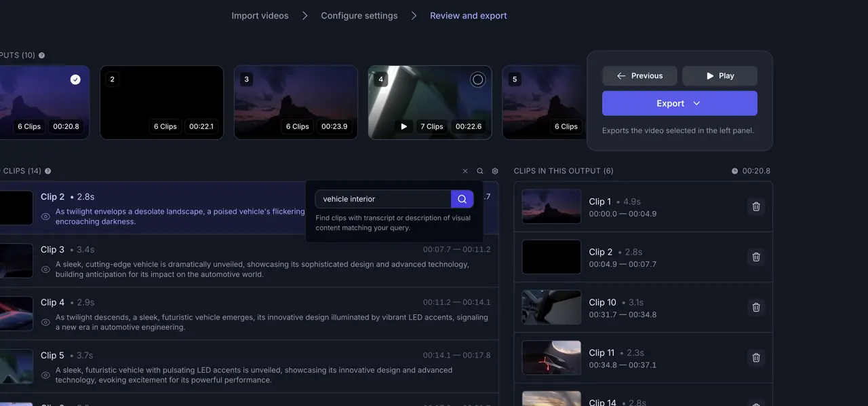Select output thumbnail number 2
The height and width of the screenshot is (406, 868).
(161, 103)
